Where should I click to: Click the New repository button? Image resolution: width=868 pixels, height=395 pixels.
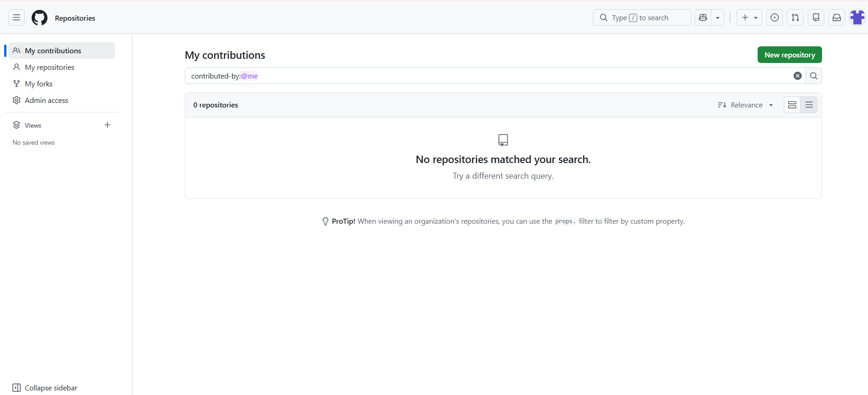coord(789,55)
